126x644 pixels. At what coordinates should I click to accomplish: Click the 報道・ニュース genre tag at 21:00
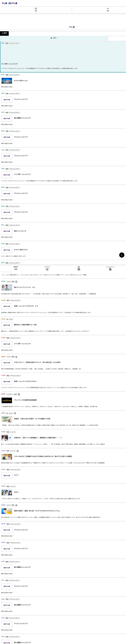[11, 432]
